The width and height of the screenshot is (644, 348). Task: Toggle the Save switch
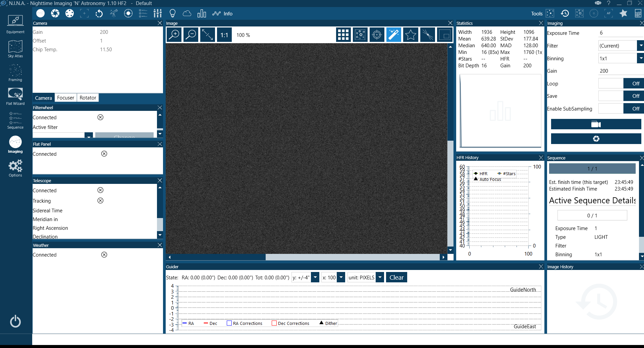[x=621, y=96]
